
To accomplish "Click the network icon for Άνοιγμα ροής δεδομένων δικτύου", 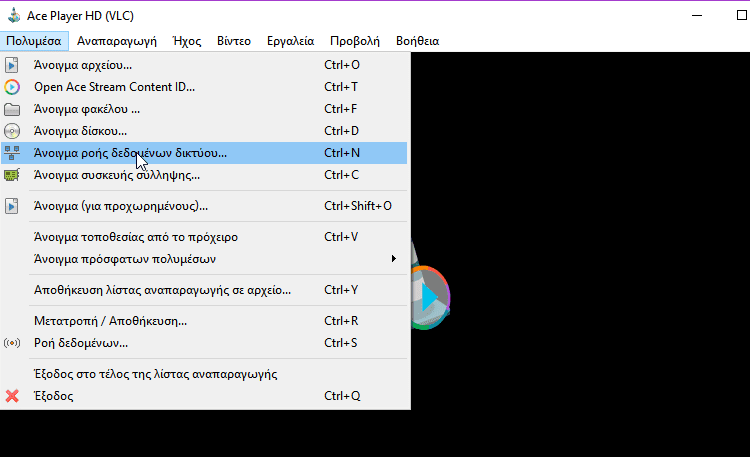I will coord(12,153).
